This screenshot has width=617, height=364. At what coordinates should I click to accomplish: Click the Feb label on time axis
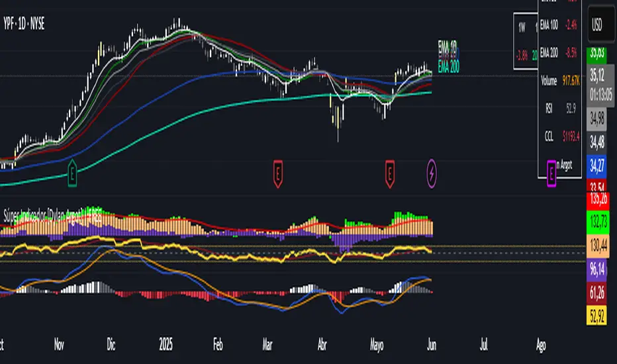point(218,345)
